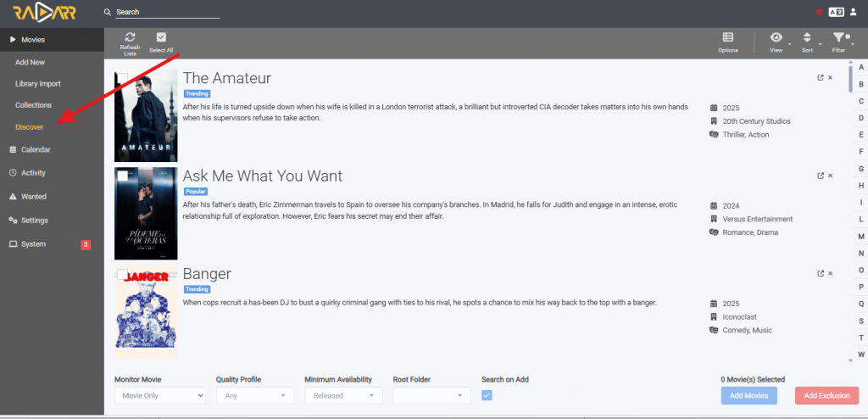Click the red heart donate icon
This screenshot has width=868, height=419.
click(x=820, y=12)
